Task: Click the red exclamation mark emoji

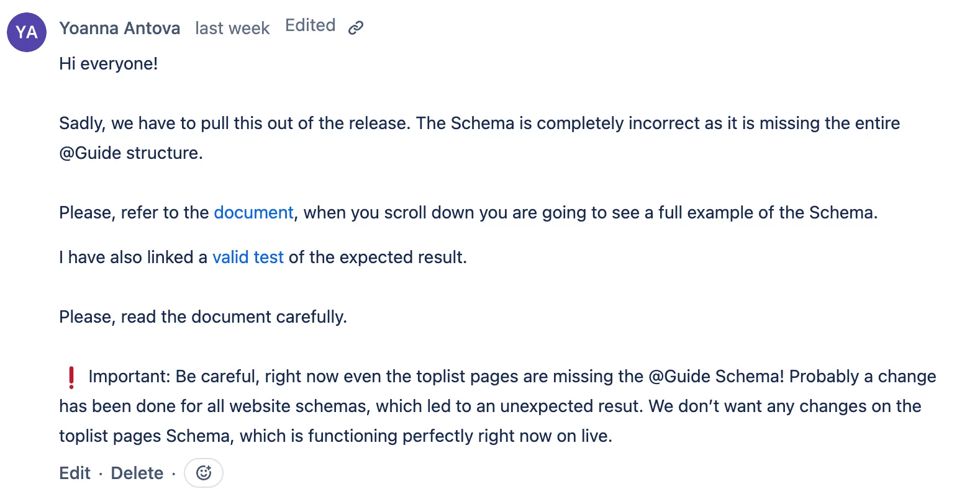Action: point(71,377)
